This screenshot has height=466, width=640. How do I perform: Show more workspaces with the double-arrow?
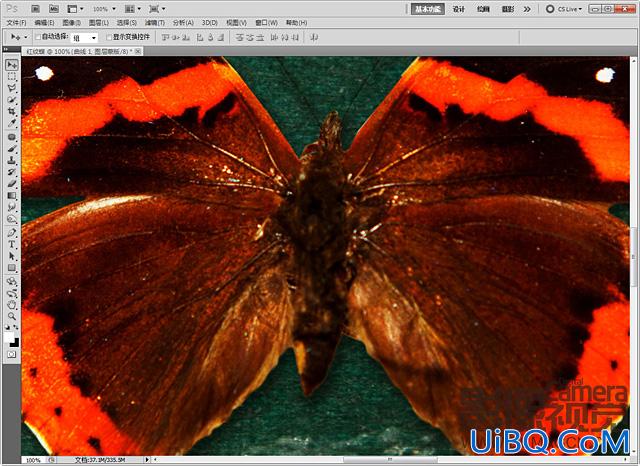point(527,9)
